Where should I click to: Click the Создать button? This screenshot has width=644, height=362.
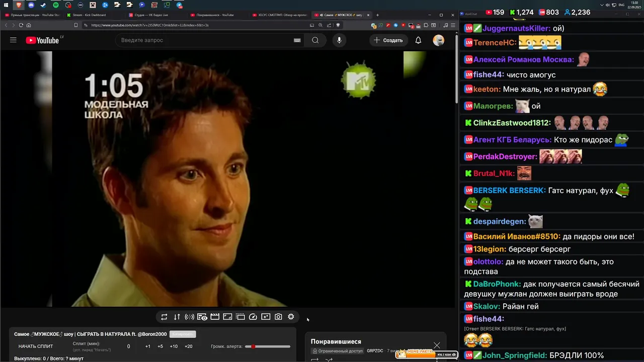coord(388,40)
